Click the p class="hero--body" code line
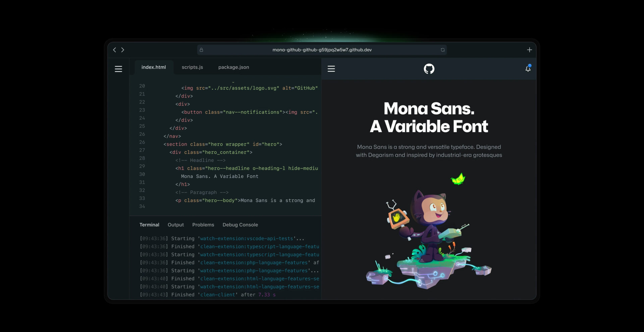The width and height of the screenshot is (644, 332). [245, 201]
